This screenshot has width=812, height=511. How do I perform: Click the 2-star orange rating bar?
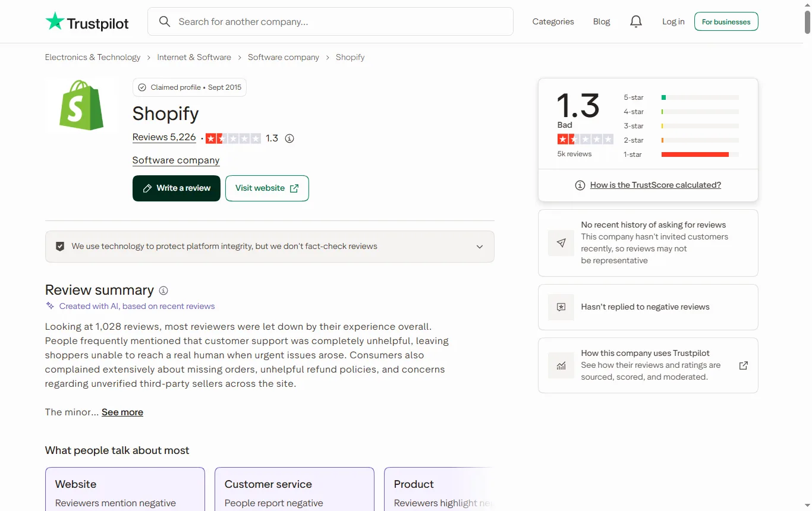pos(662,140)
